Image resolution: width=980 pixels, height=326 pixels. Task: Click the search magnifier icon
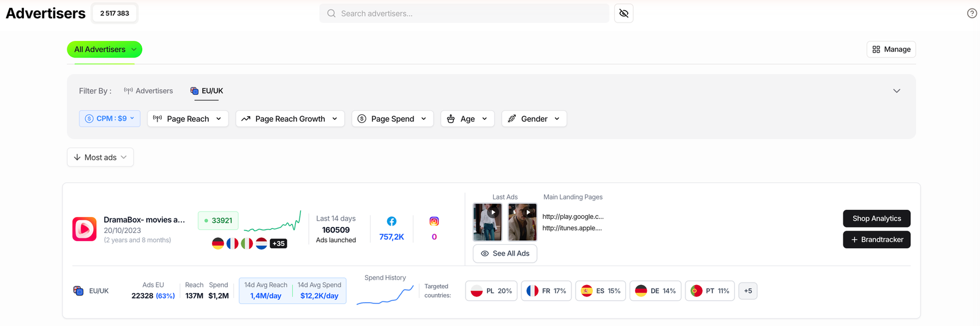click(x=331, y=13)
